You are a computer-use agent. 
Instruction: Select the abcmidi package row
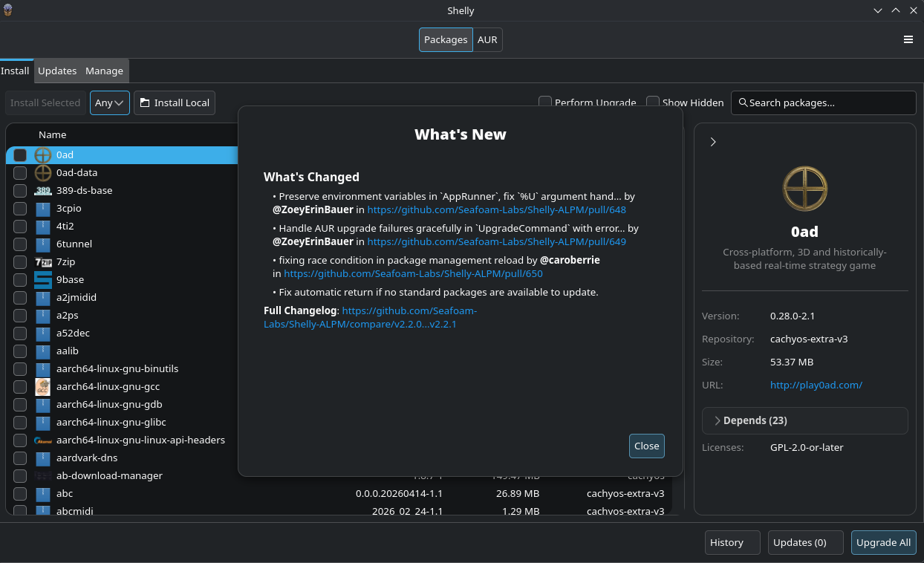[x=339, y=511]
